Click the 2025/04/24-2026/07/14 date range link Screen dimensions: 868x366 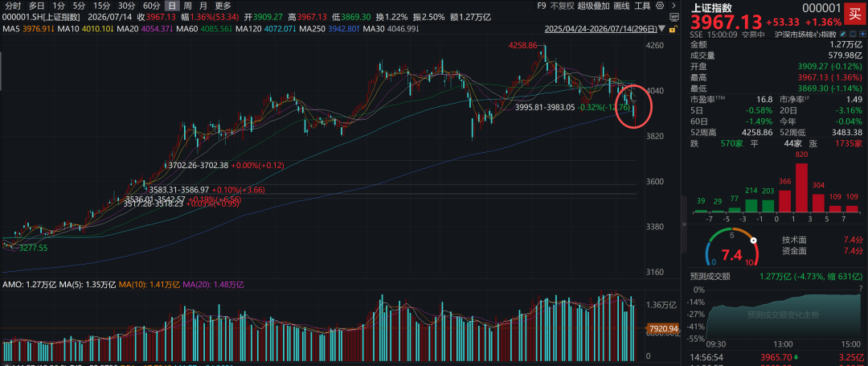coord(601,29)
